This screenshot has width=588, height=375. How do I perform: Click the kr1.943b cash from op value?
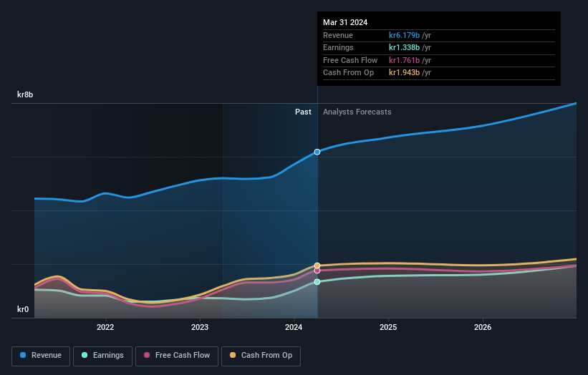404,73
